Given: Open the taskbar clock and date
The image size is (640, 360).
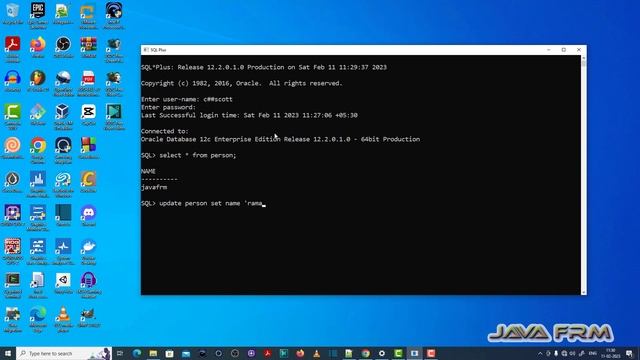Looking at the screenshot, I should (611, 353).
